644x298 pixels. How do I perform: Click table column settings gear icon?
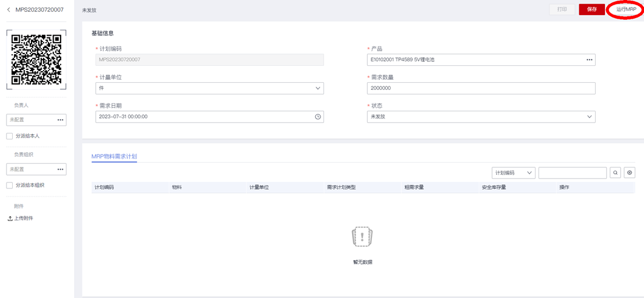click(x=629, y=173)
